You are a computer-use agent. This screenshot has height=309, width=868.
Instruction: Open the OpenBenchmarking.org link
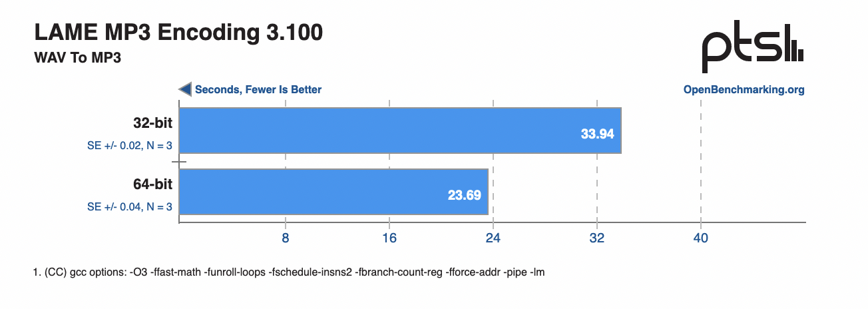744,89
